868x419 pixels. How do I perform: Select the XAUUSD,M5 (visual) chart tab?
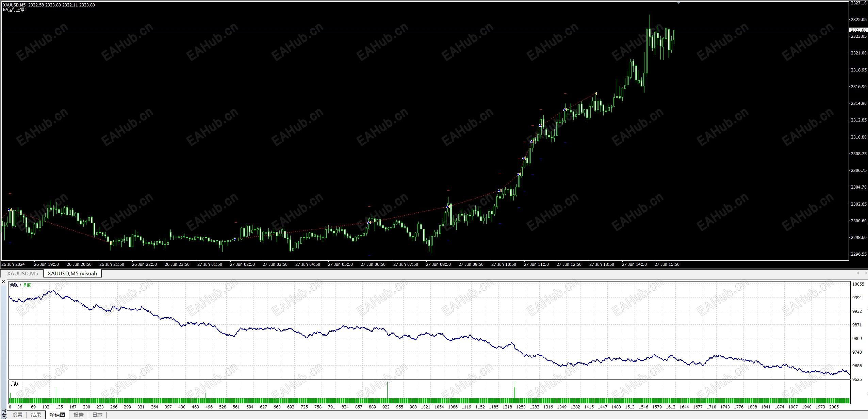pyautogui.click(x=72, y=273)
